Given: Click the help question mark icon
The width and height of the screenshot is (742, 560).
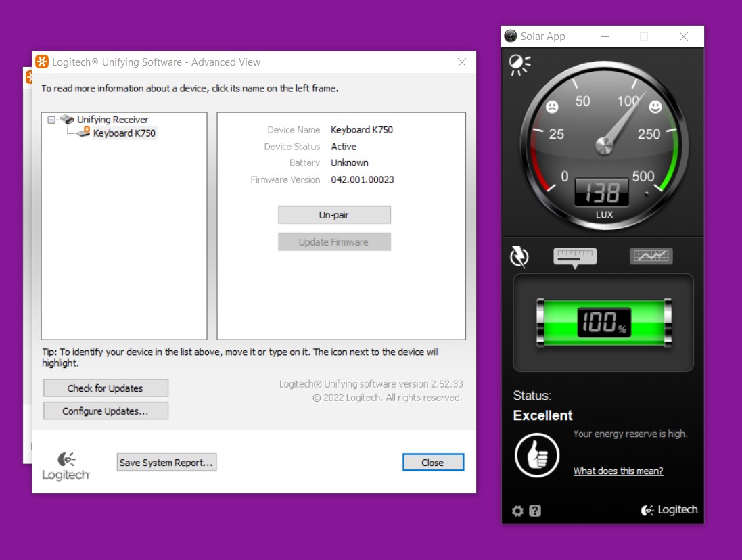Looking at the screenshot, I should tap(535, 511).
